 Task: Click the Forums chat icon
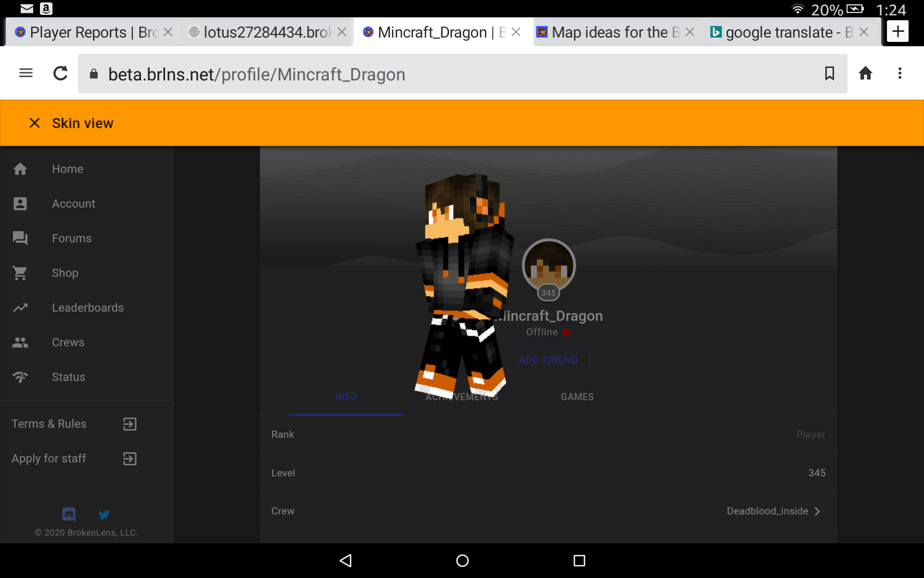[x=20, y=238]
